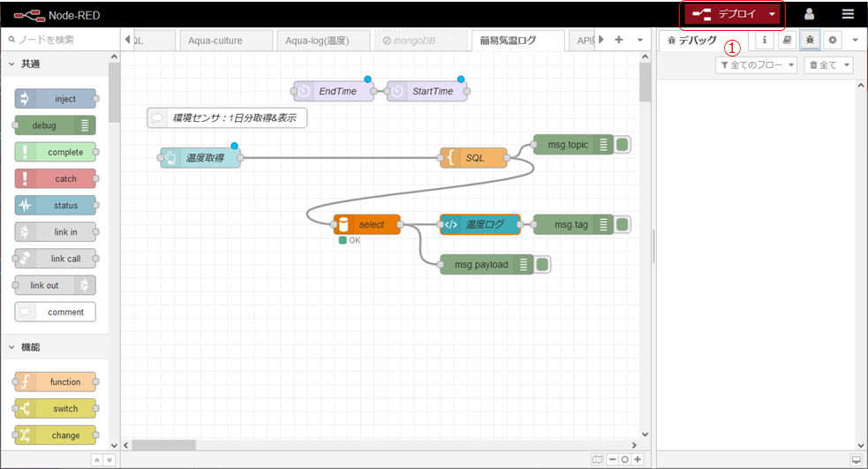The width and height of the screenshot is (868, 469).
Task: Toggle the msg.payload debug node output
Action: [542, 264]
